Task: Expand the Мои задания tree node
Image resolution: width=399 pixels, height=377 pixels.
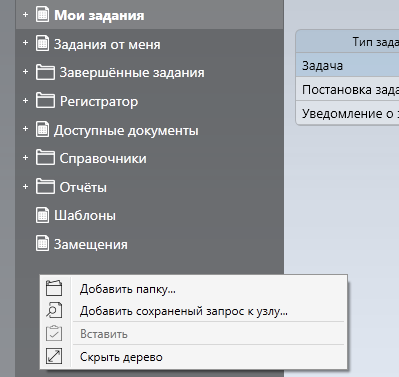Action: [25, 15]
